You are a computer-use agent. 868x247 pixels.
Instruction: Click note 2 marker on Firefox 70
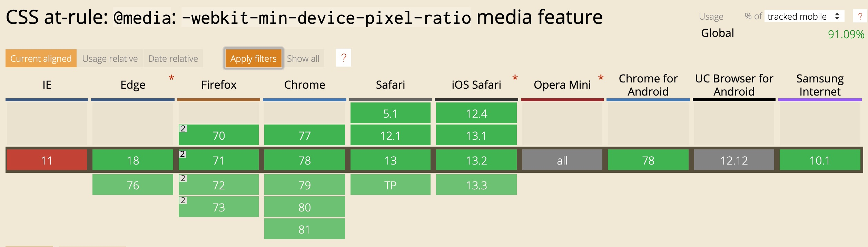[x=183, y=129]
